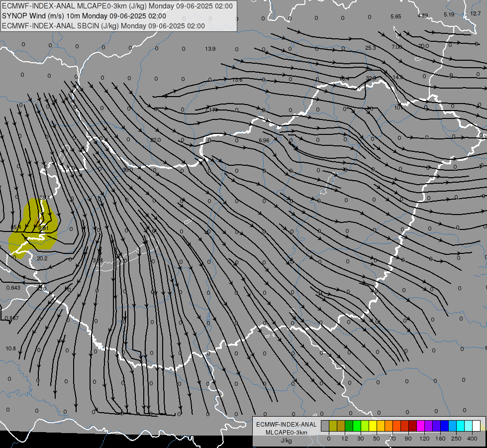The image size is (487, 448).
Task: Click the map value 25.3
Action: pos(371,48)
